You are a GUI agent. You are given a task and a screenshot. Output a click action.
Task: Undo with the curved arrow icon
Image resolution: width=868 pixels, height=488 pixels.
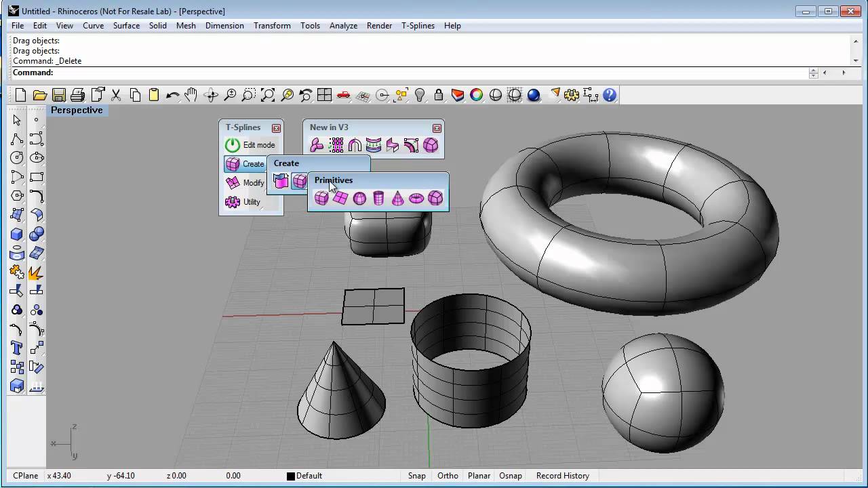point(173,95)
